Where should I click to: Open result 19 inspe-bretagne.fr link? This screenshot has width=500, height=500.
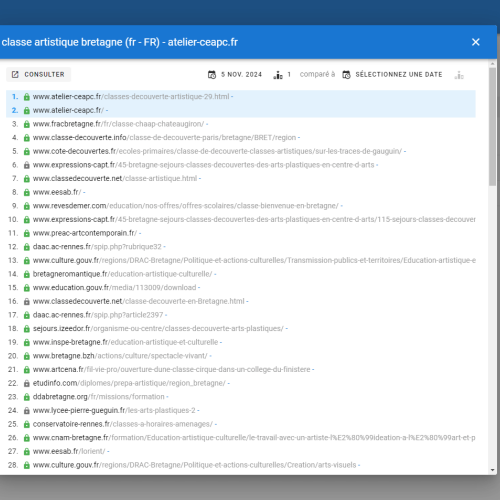coord(125,342)
